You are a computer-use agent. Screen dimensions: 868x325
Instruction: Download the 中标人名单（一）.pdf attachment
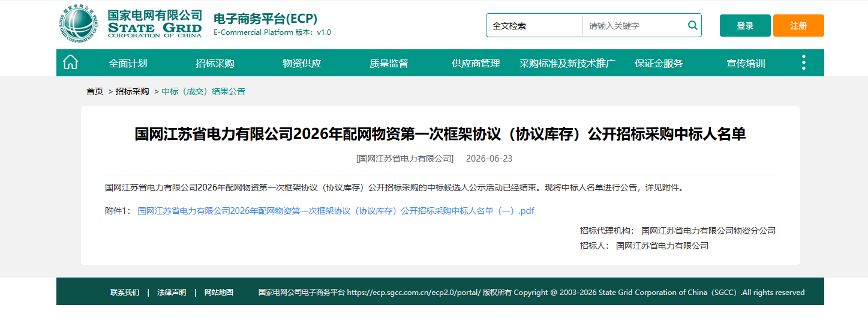336,211
